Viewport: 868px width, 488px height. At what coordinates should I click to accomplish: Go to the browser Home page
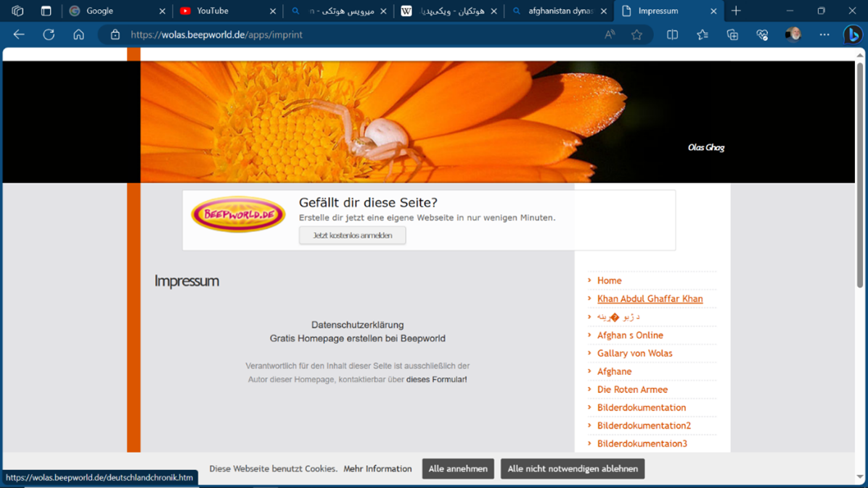(78, 35)
